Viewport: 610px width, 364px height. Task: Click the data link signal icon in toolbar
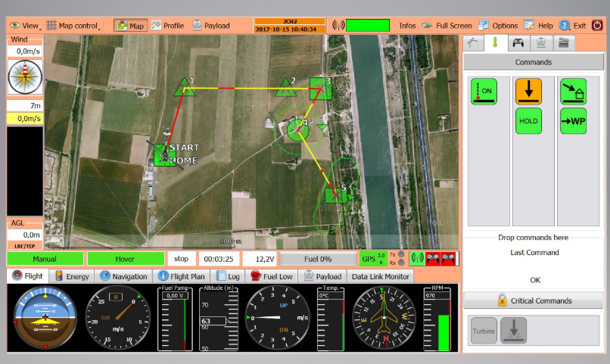coord(338,26)
